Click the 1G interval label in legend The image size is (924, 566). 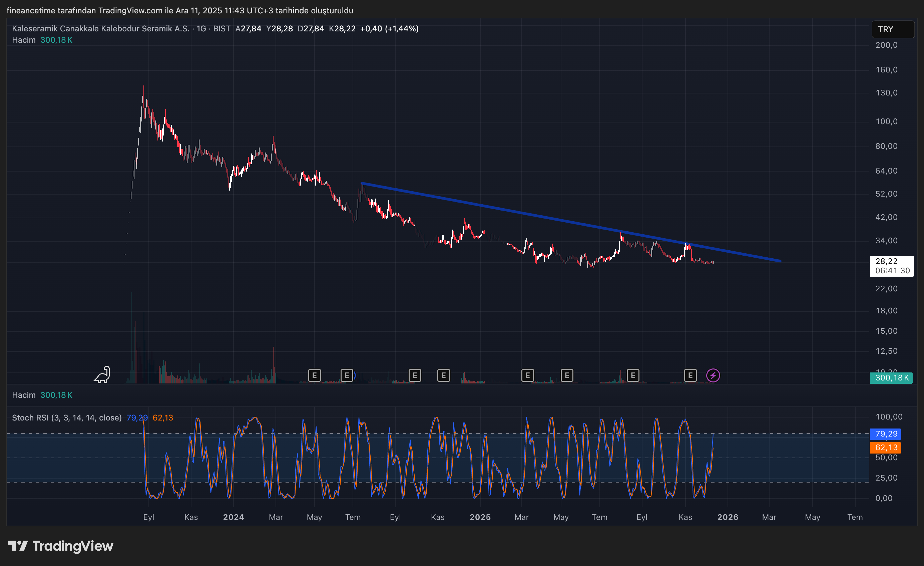(x=201, y=28)
